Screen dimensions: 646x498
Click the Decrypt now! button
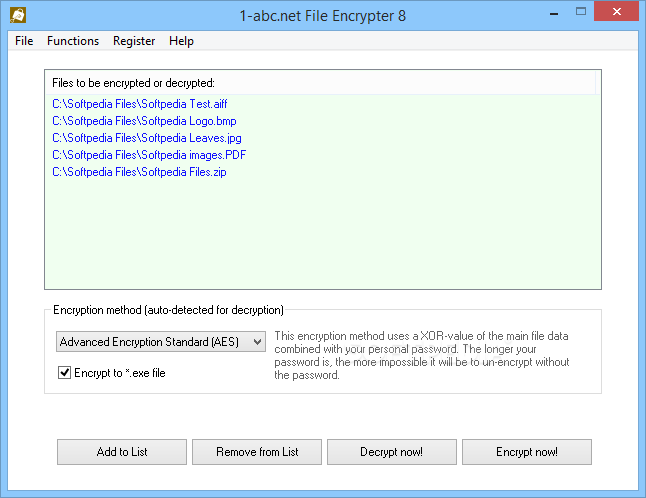click(392, 452)
